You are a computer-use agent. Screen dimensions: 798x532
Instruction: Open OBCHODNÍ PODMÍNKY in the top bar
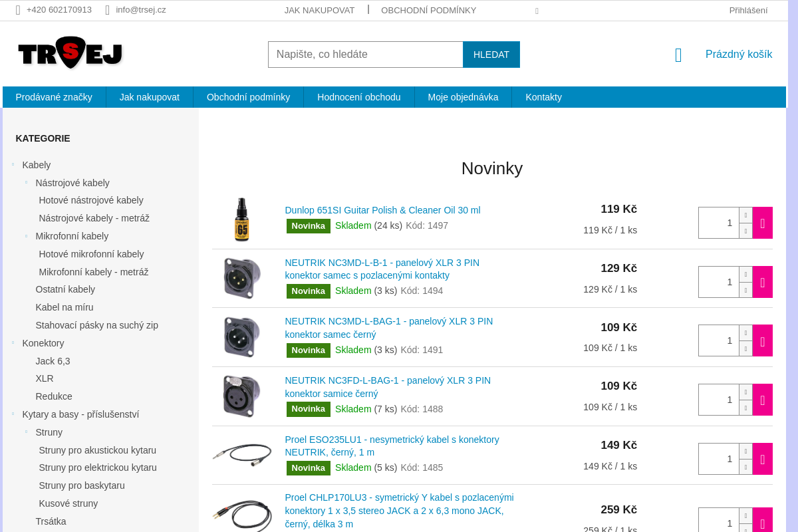pos(428,10)
